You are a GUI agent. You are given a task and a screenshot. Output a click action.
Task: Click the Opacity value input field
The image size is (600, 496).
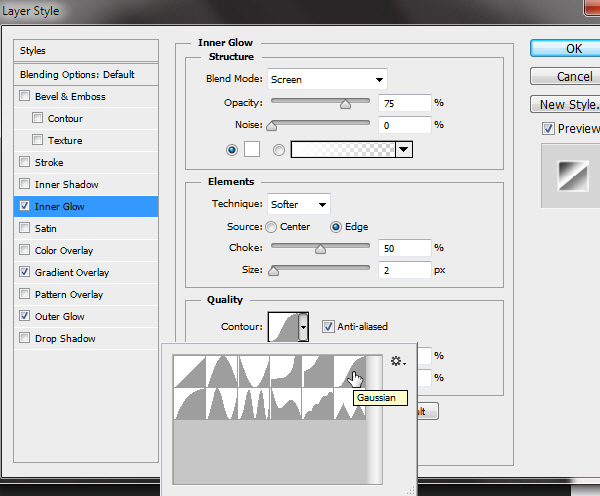pos(405,102)
